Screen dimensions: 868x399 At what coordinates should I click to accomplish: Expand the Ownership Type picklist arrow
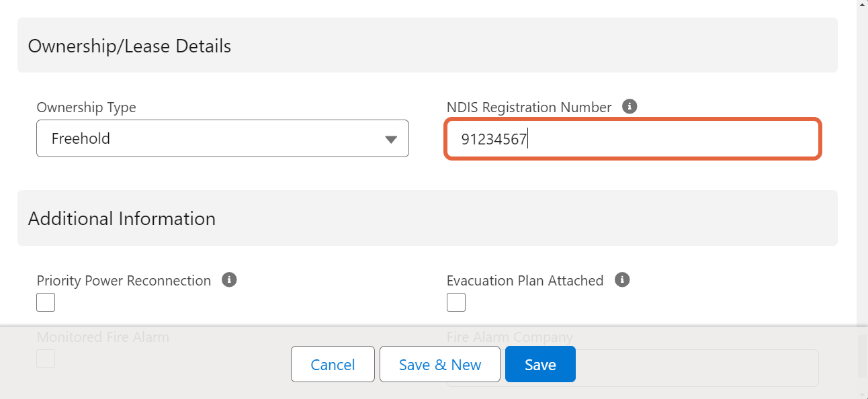pos(392,138)
